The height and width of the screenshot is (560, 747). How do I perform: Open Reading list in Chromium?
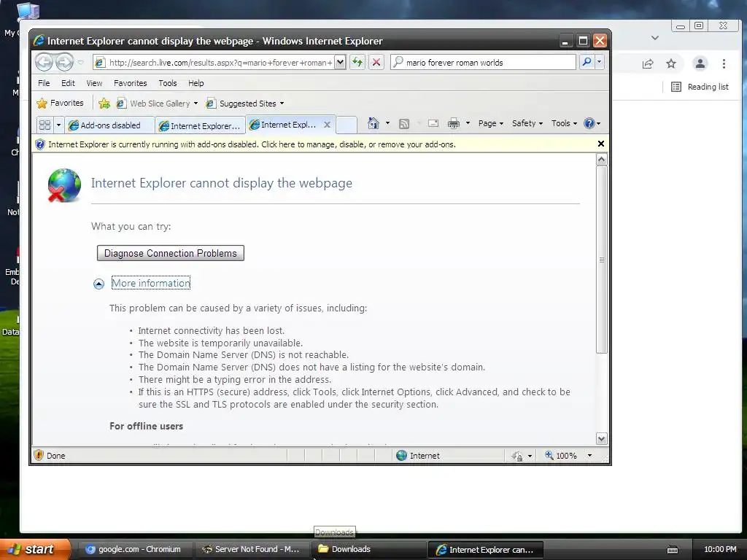tap(700, 87)
